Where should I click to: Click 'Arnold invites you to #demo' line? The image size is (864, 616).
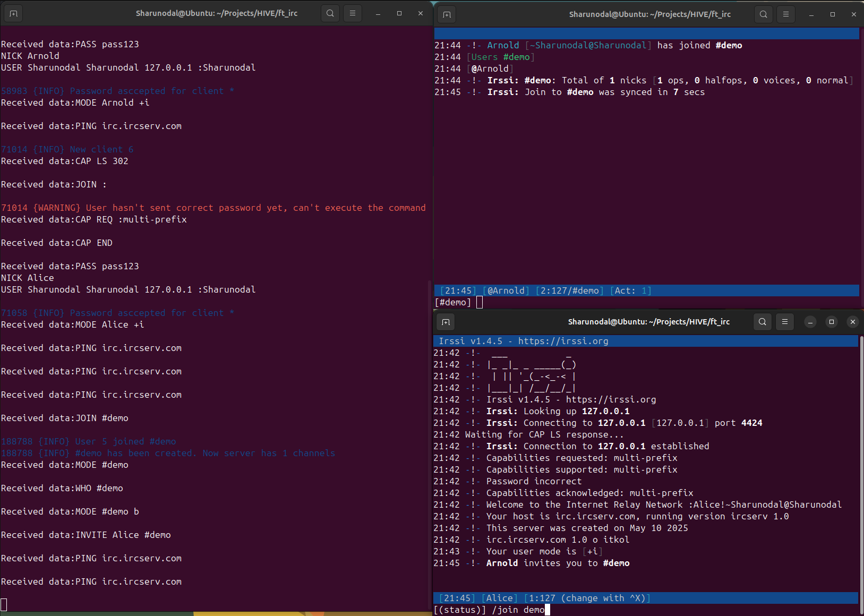[558, 563]
